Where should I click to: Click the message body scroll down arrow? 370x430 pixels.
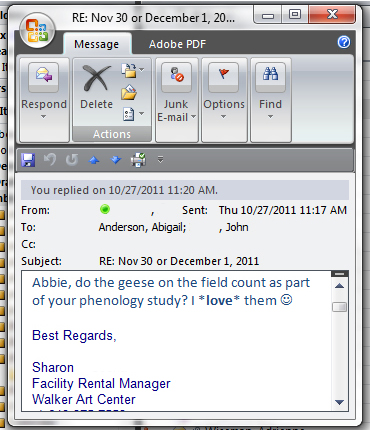point(340,402)
